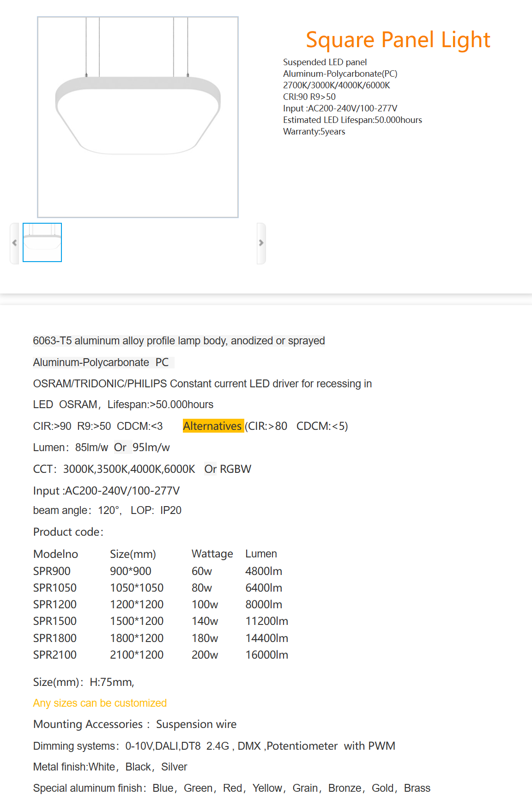This screenshot has height=801, width=532.
Task: Select SPR1200 model number
Action: [x=55, y=605]
